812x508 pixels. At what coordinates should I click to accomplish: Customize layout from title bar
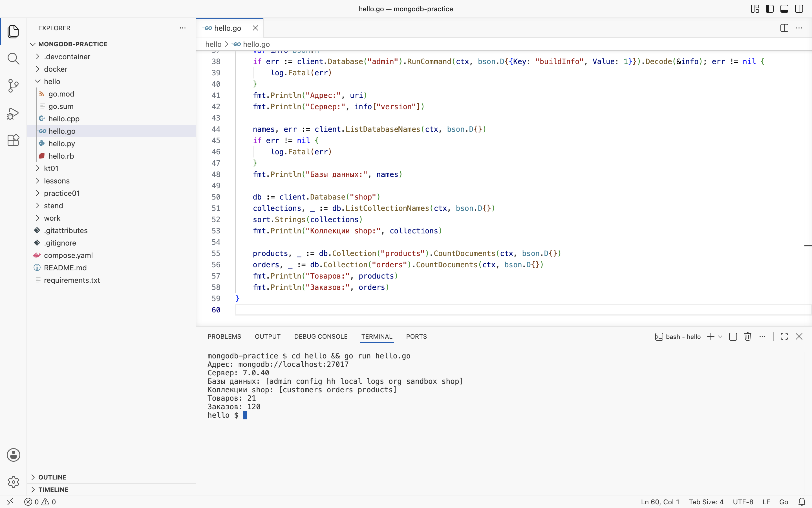[755, 9]
